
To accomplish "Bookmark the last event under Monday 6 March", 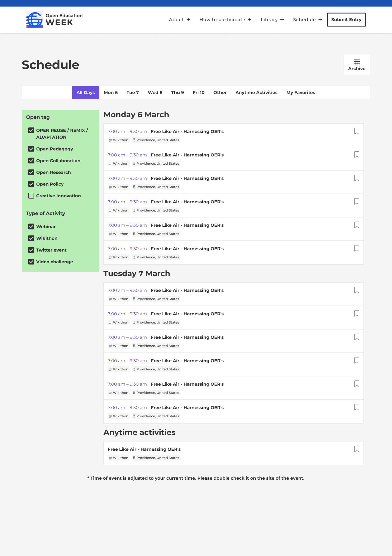I will pyautogui.click(x=357, y=248).
